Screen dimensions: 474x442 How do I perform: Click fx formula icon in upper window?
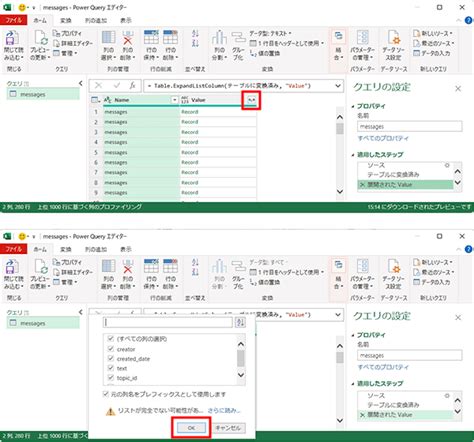point(132,86)
